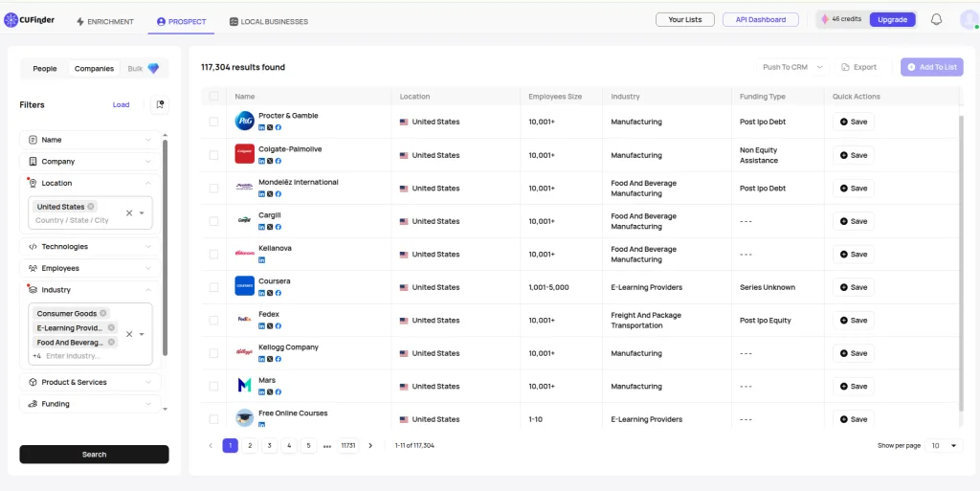Check the Kellanova row

coord(213,255)
